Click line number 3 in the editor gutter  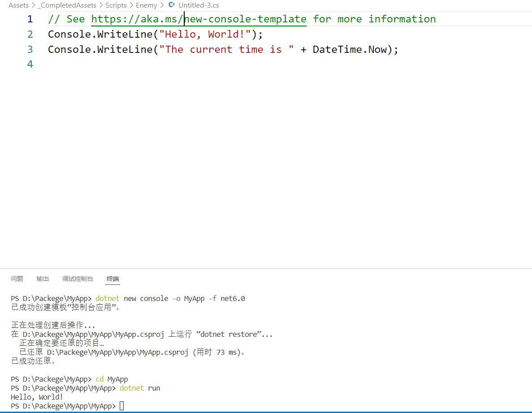[30, 49]
